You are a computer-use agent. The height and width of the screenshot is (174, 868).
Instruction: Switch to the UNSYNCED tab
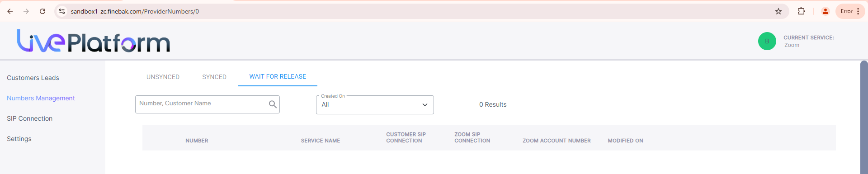[163, 77]
